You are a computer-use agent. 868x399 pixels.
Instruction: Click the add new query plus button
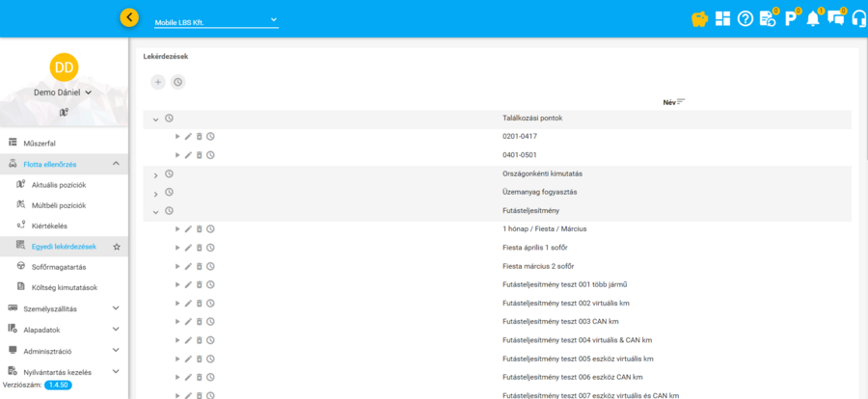pyautogui.click(x=158, y=83)
